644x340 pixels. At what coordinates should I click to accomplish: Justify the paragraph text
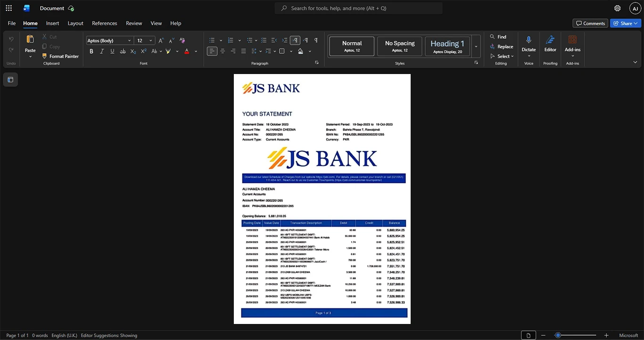coord(243,51)
